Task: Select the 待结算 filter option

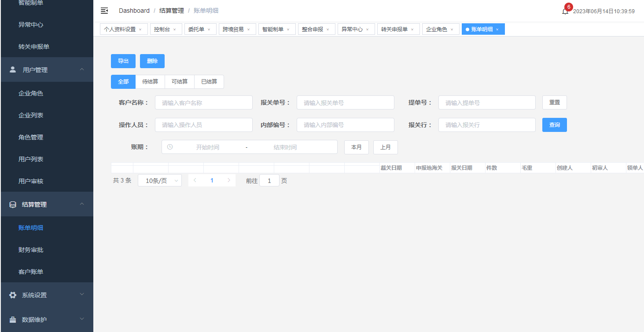Action: pos(150,82)
